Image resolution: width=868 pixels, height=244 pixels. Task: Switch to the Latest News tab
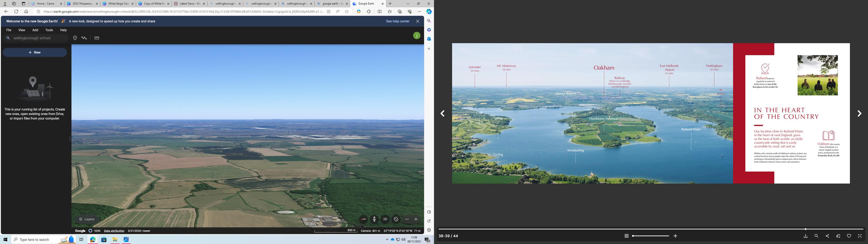click(x=189, y=4)
